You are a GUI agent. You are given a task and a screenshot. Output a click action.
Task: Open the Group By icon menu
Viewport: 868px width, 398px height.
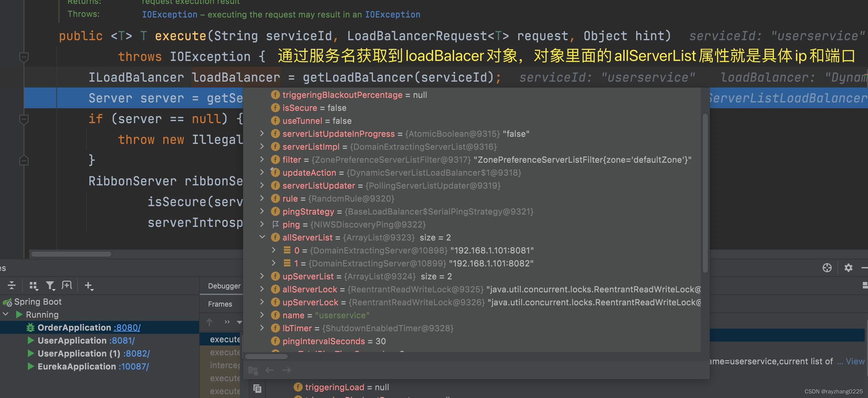tap(33, 286)
